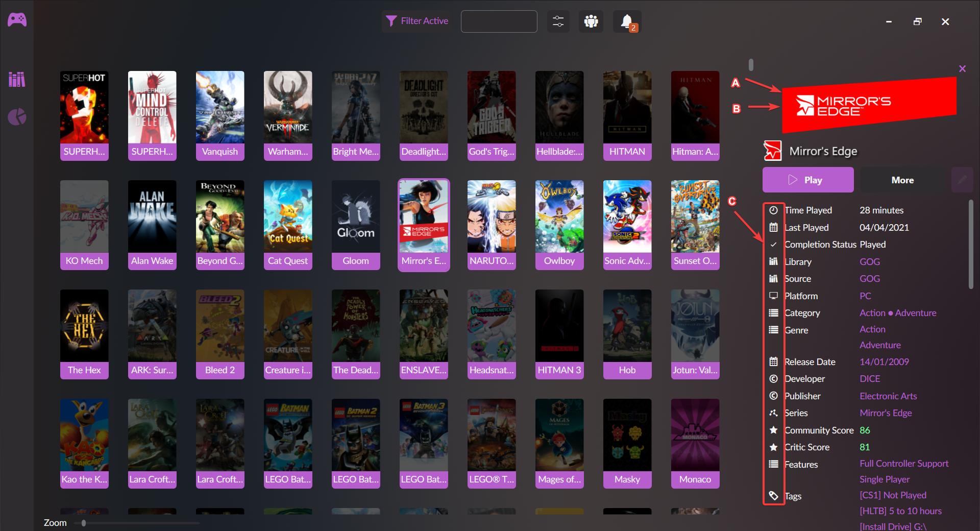Click the edit pencil icon button
980x531 pixels.
click(962, 180)
